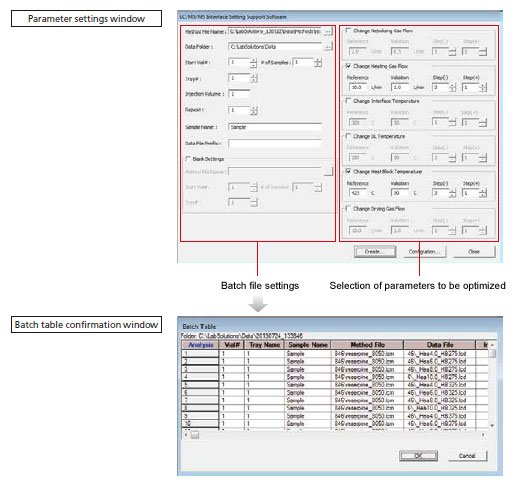Image resolution: width=518 pixels, height=488 pixels.
Task: Select Analysis row 10 header
Action: tap(200, 424)
